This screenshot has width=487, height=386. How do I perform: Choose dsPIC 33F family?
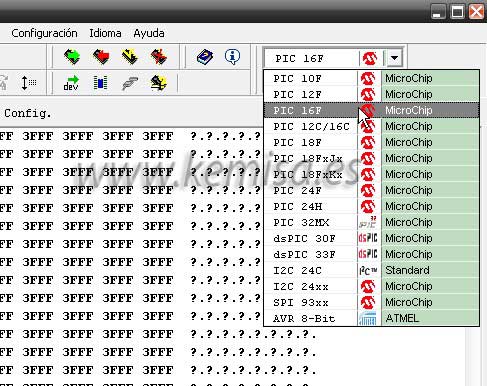[371, 254]
